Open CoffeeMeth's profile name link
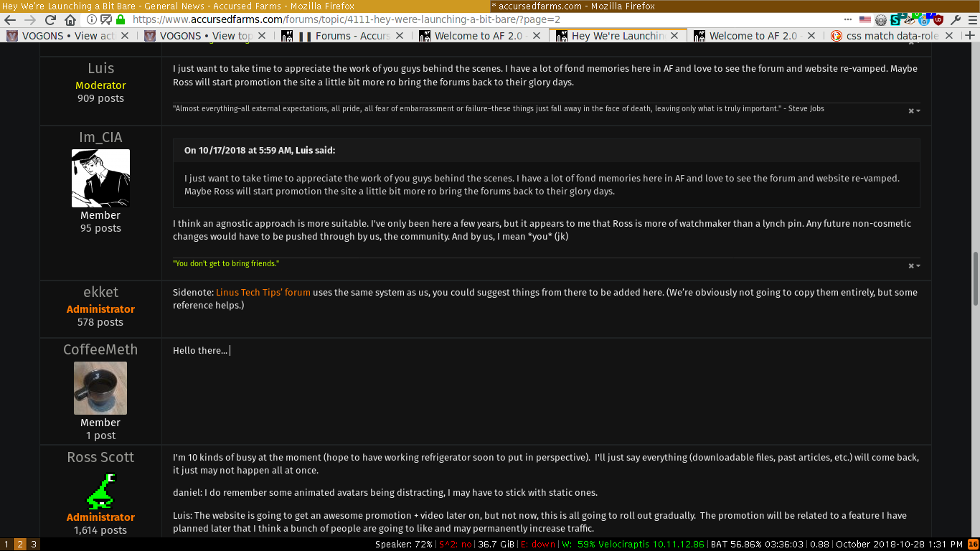Screen dimensions: 980x551 click(x=100, y=349)
